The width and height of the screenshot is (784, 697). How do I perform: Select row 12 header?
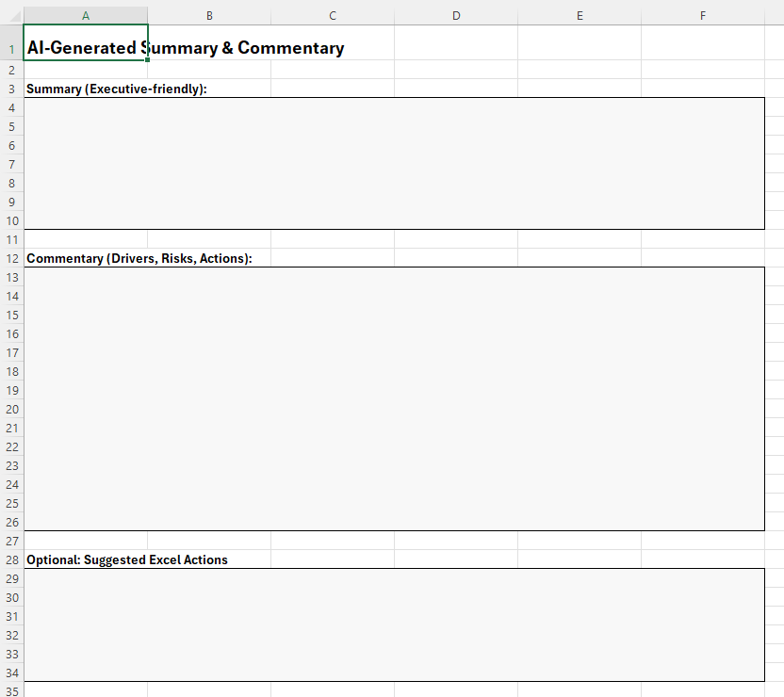(x=11, y=258)
